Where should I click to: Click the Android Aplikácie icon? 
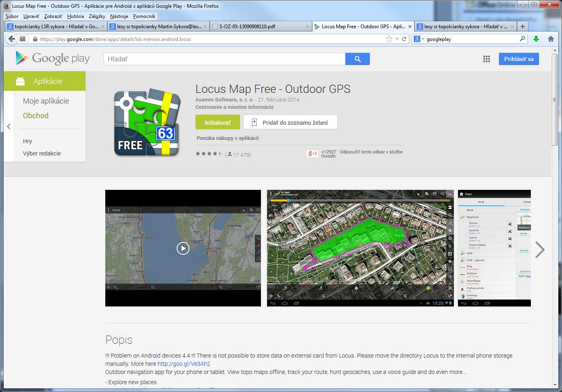tap(20, 81)
